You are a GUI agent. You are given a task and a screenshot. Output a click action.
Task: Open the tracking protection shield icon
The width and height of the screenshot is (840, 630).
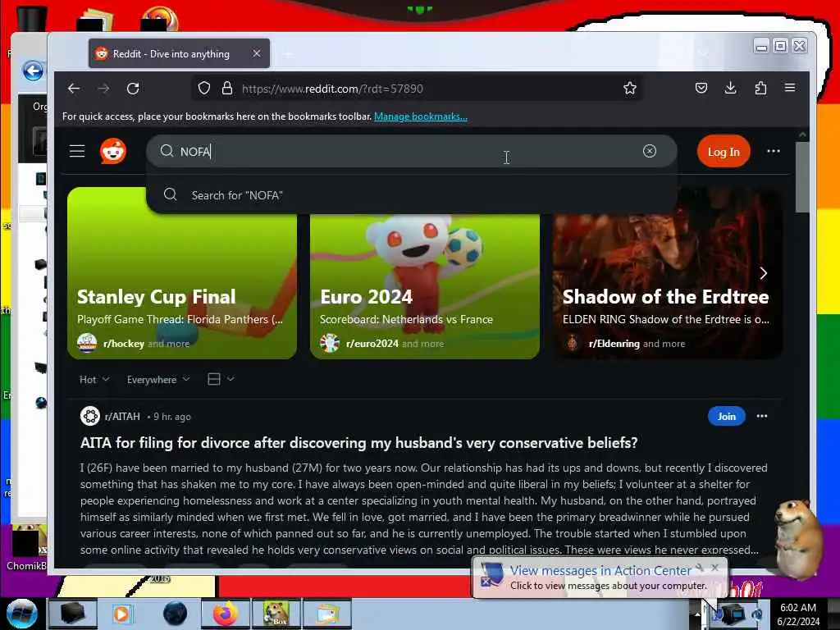coord(204,88)
